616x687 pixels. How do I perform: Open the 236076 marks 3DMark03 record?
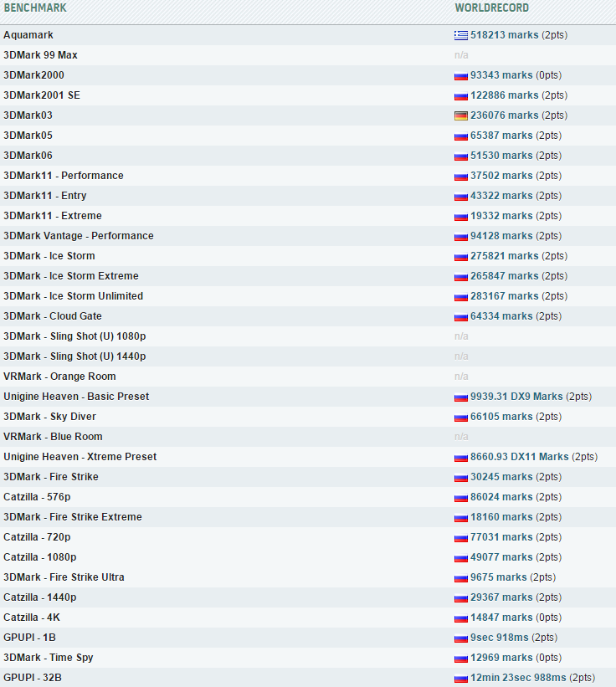(x=504, y=115)
